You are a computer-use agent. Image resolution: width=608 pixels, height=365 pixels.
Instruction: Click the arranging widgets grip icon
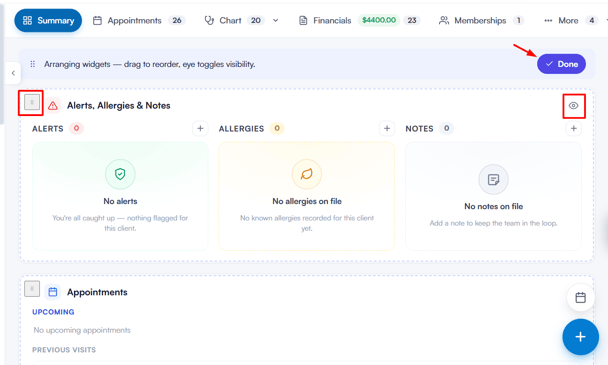tap(33, 64)
